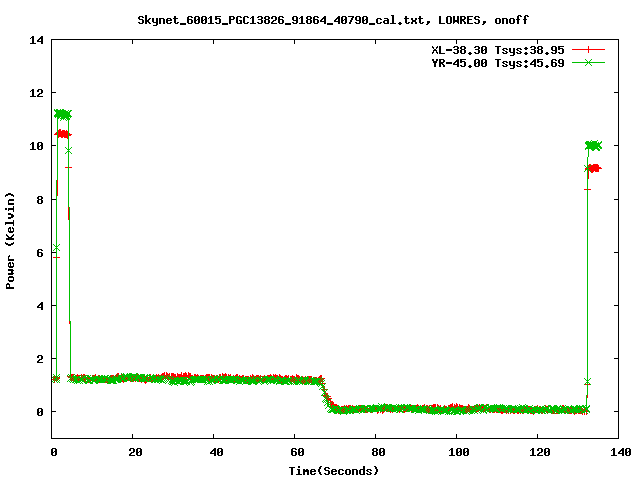Click y-axis tick label 14
This screenshot has width=640, height=480.
coord(36,40)
